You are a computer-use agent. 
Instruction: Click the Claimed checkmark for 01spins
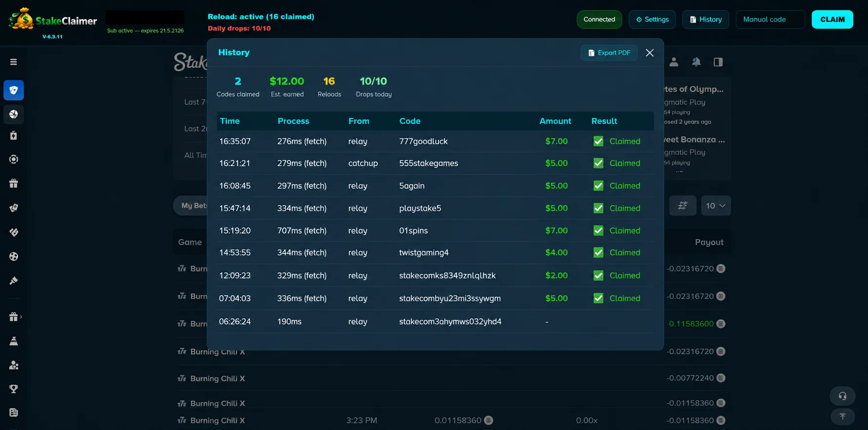[x=598, y=230]
